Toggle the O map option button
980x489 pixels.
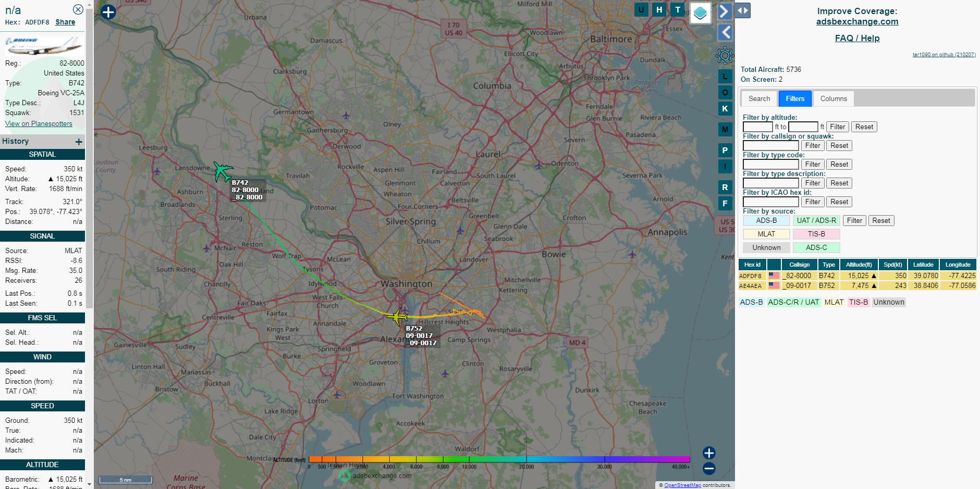tap(725, 93)
